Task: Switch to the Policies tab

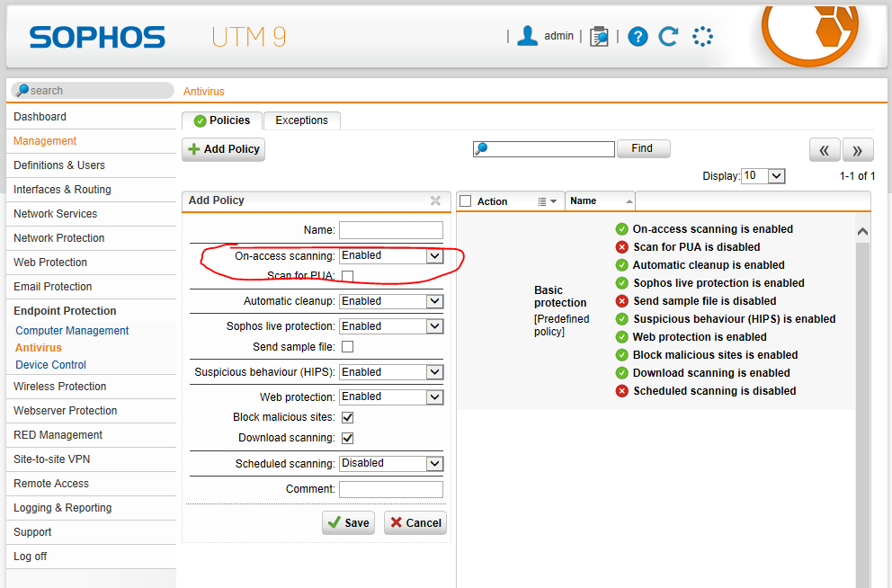Action: pyautogui.click(x=222, y=120)
